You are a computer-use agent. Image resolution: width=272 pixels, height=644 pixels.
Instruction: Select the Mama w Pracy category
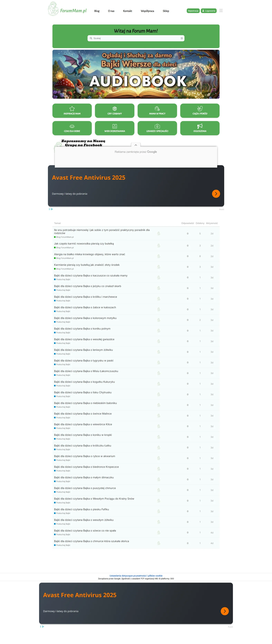[157, 111]
